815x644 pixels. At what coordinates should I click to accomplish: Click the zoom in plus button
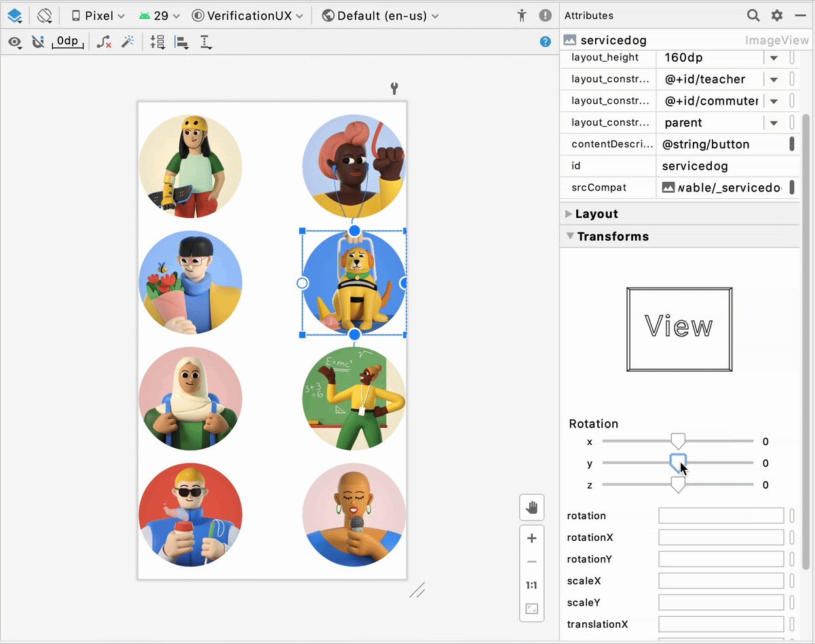(x=532, y=538)
